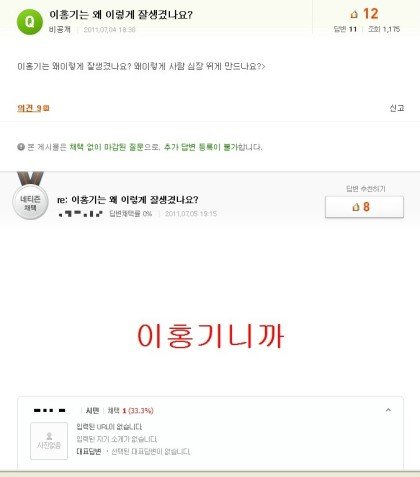The image size is (420, 477).
Task: Recommend the answer with the 8 button
Action: click(364, 207)
